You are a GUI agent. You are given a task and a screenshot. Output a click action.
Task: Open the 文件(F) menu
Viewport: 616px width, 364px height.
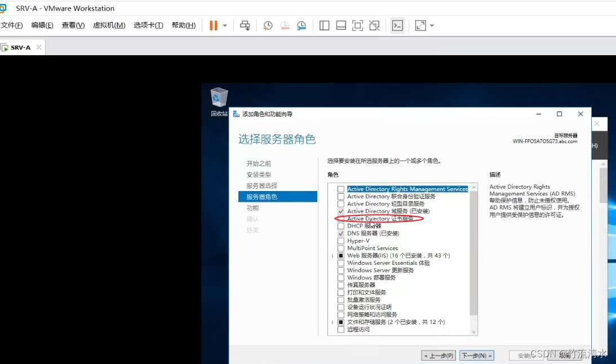pos(12,25)
